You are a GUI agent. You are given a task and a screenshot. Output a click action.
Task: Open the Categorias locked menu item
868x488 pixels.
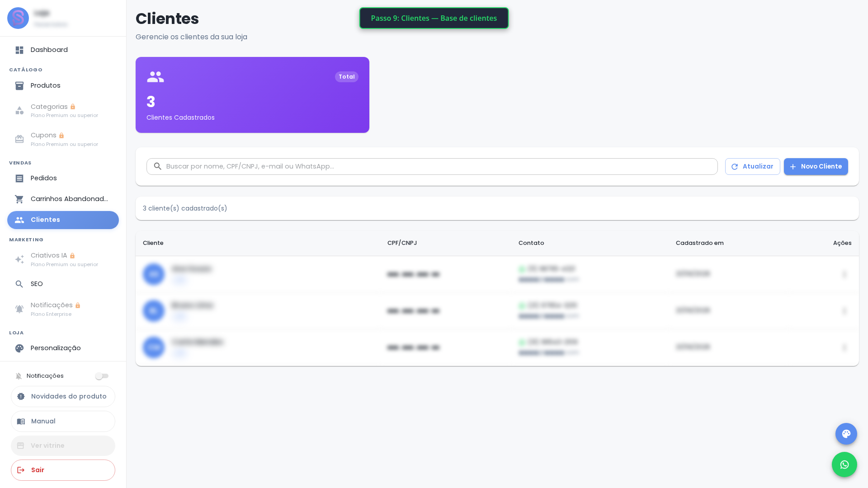pos(63,111)
